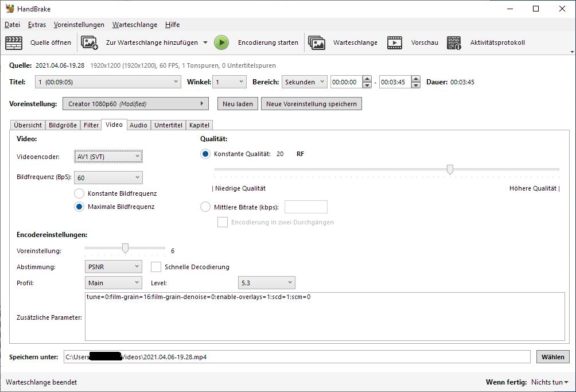This screenshot has height=392, width=576.
Task: Select Maximale Bildfrequenz radio button
Action: (79, 207)
